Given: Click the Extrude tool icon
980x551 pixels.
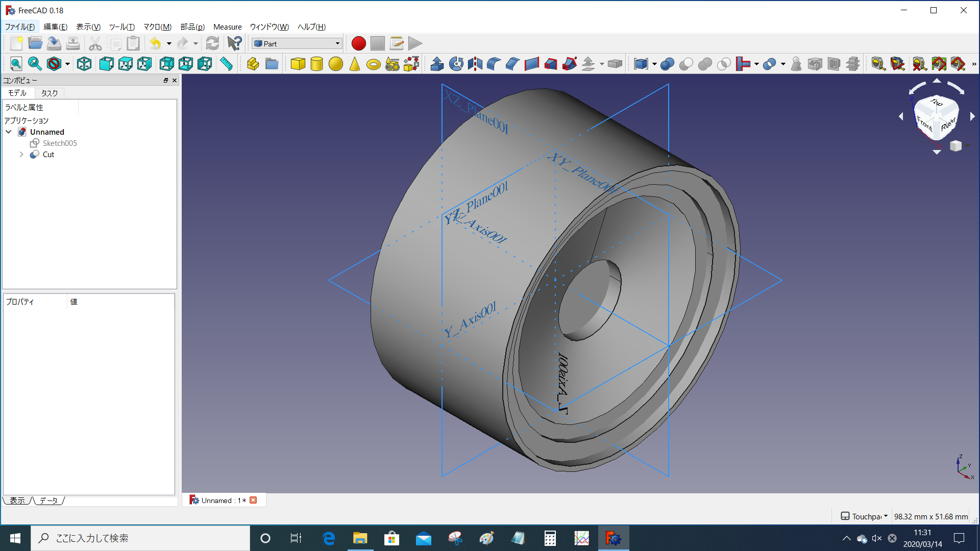Looking at the screenshot, I should coord(437,64).
